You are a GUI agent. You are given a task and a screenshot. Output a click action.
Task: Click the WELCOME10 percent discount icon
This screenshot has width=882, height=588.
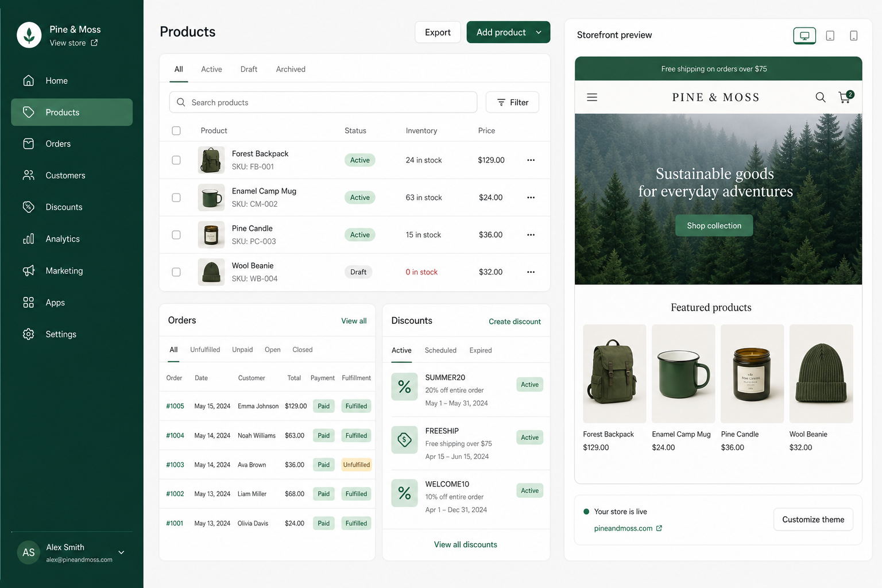404,493
